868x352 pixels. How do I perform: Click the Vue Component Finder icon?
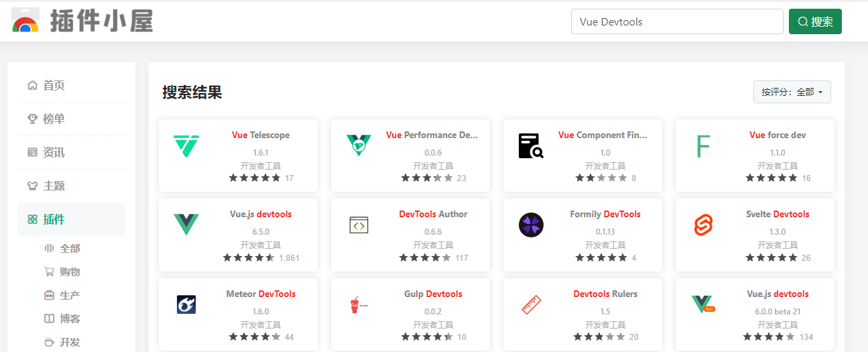click(x=531, y=145)
